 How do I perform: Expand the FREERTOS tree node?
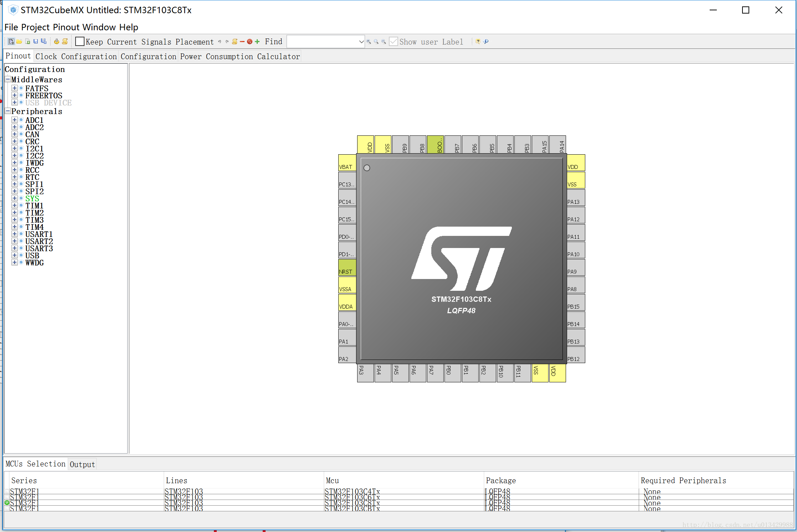tap(15, 95)
